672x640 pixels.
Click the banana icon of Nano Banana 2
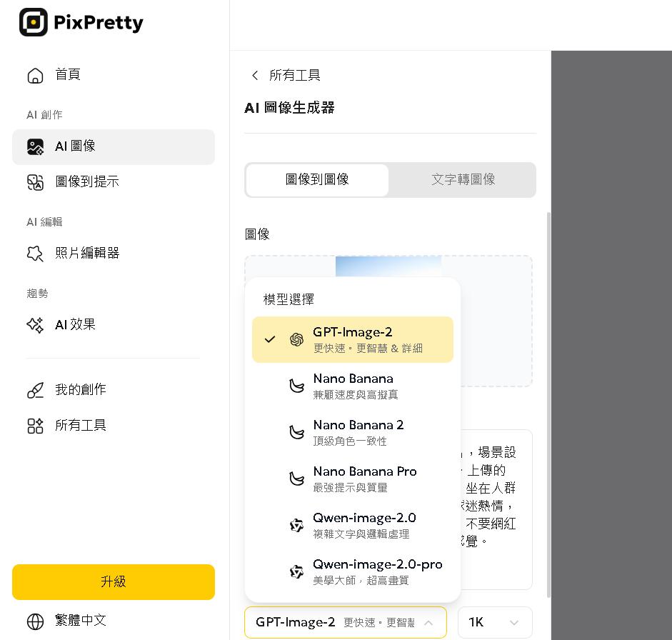tap(296, 432)
